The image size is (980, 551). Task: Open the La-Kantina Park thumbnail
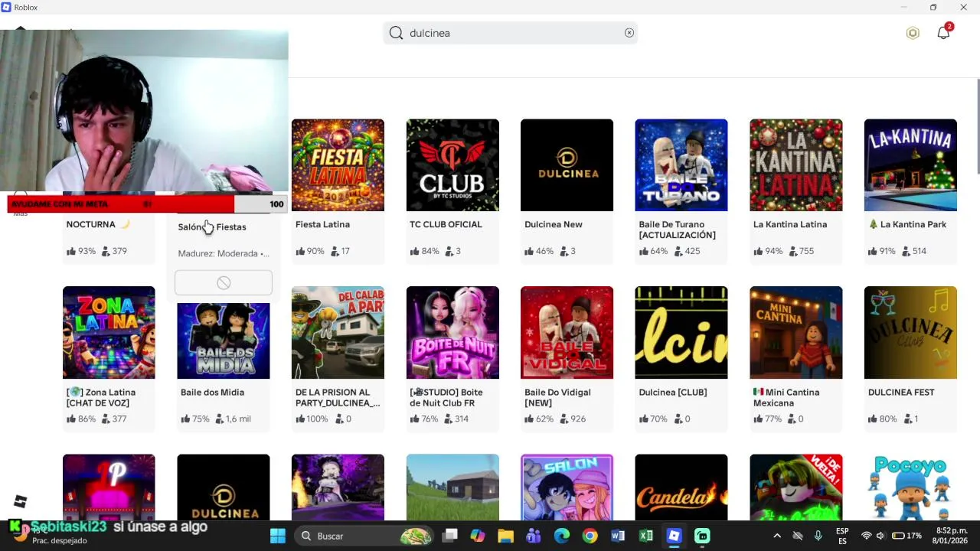click(x=910, y=165)
